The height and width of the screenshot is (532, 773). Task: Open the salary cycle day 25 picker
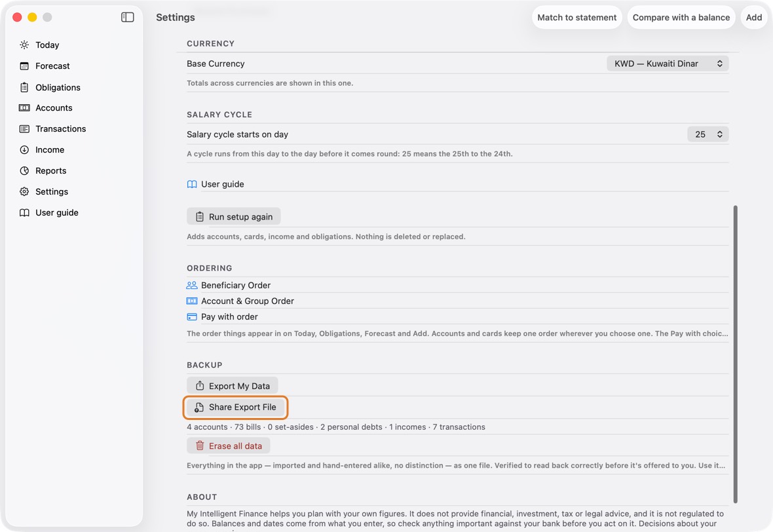(x=708, y=134)
